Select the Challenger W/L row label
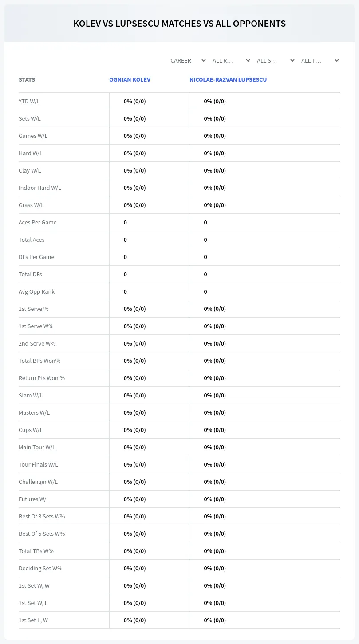This screenshot has width=359, height=644. pos(38,482)
